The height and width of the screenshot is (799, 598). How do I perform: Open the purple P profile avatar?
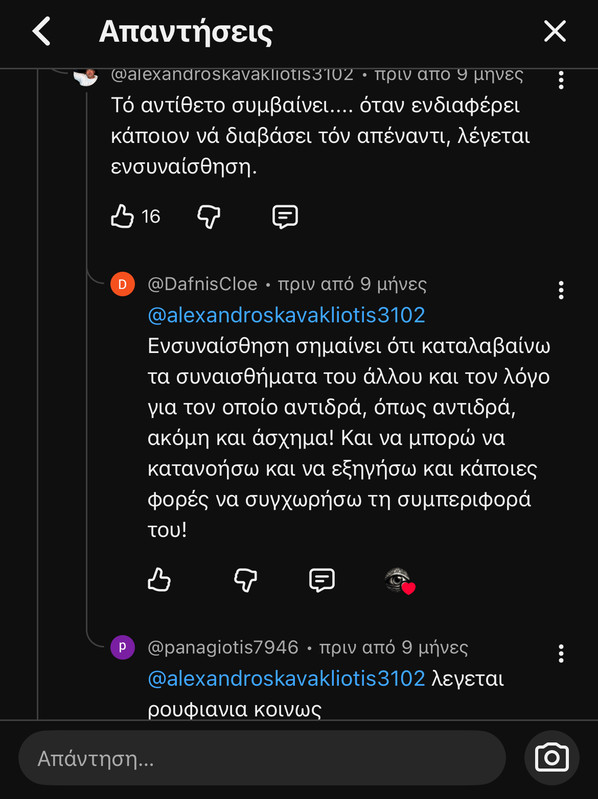click(122, 647)
